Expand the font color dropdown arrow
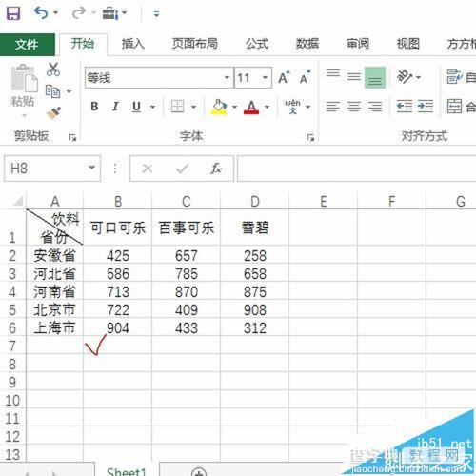 pos(267,107)
